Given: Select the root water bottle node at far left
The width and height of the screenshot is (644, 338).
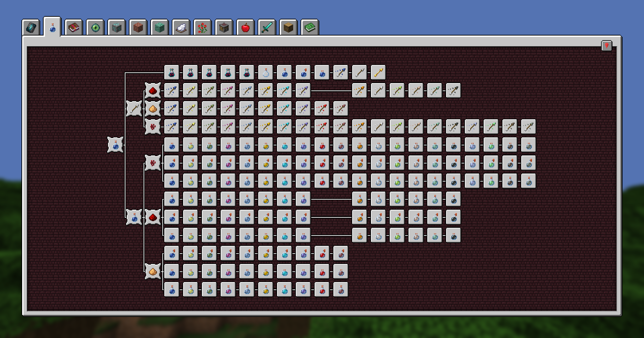Looking at the screenshot, I should coord(115,145).
